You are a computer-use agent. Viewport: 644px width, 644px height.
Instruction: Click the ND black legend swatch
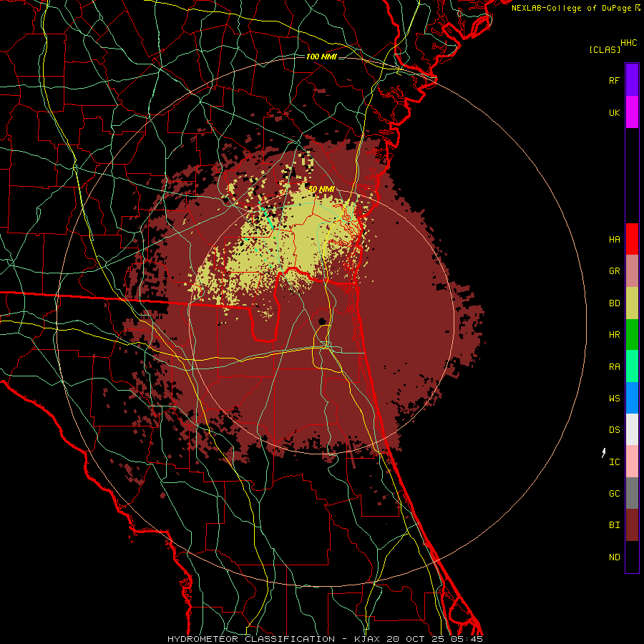click(x=632, y=557)
